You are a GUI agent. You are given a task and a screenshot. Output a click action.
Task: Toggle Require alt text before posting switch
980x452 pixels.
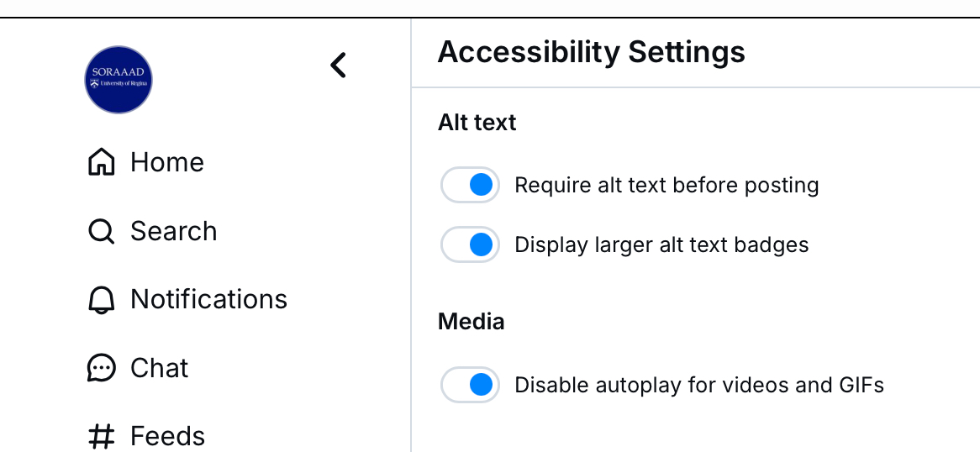470,185
